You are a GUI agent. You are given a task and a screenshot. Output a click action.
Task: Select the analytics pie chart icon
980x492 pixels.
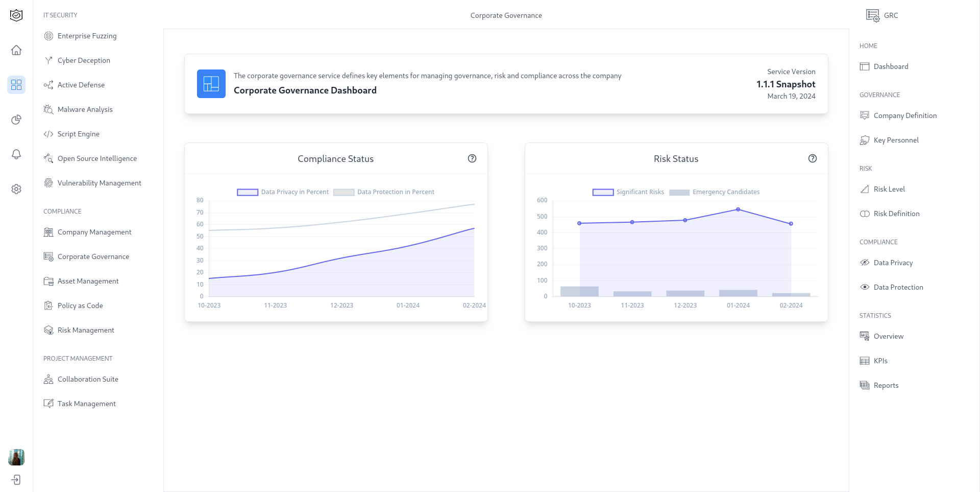(16, 120)
